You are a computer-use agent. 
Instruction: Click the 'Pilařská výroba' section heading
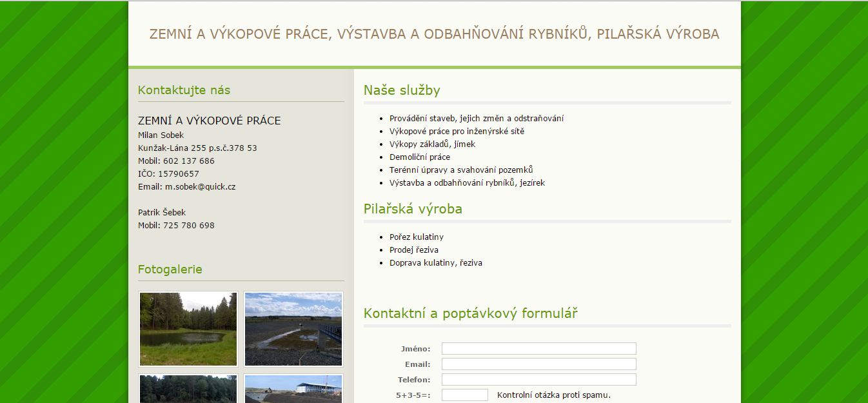point(413,209)
